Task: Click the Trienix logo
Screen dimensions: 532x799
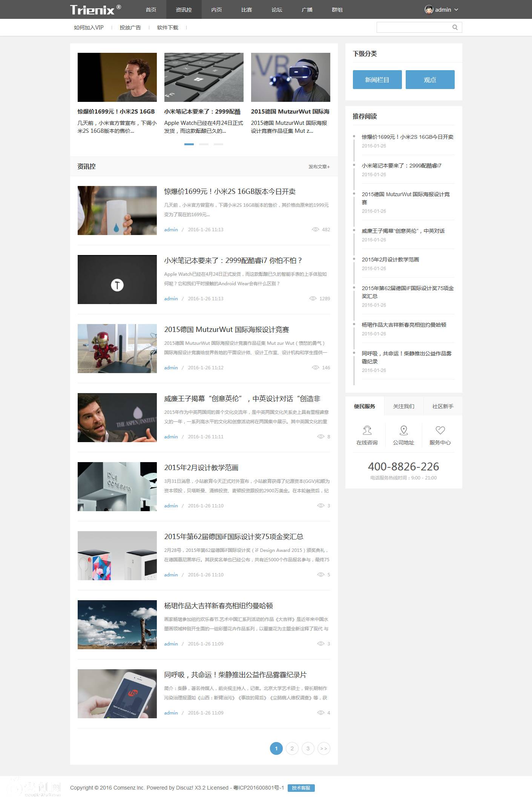Action: point(95,10)
